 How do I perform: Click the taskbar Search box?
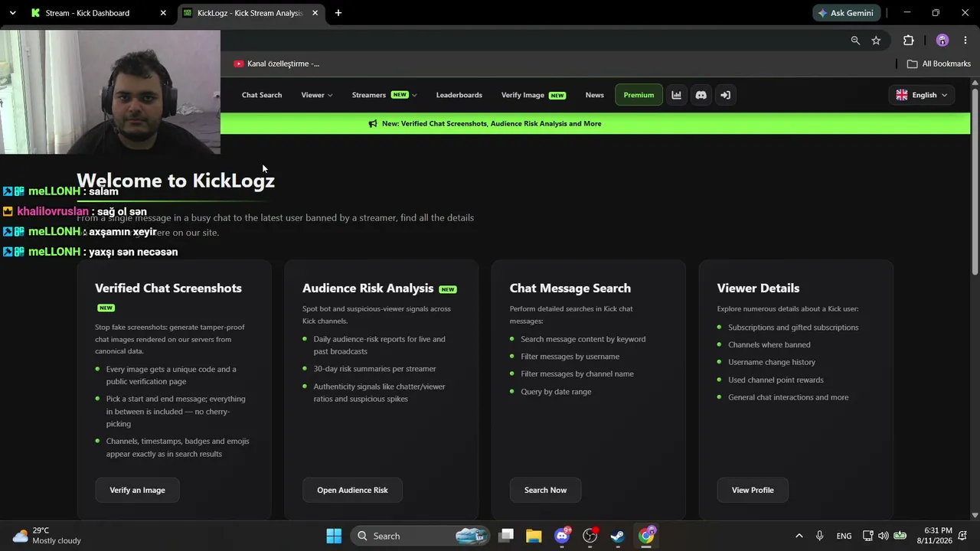point(420,536)
